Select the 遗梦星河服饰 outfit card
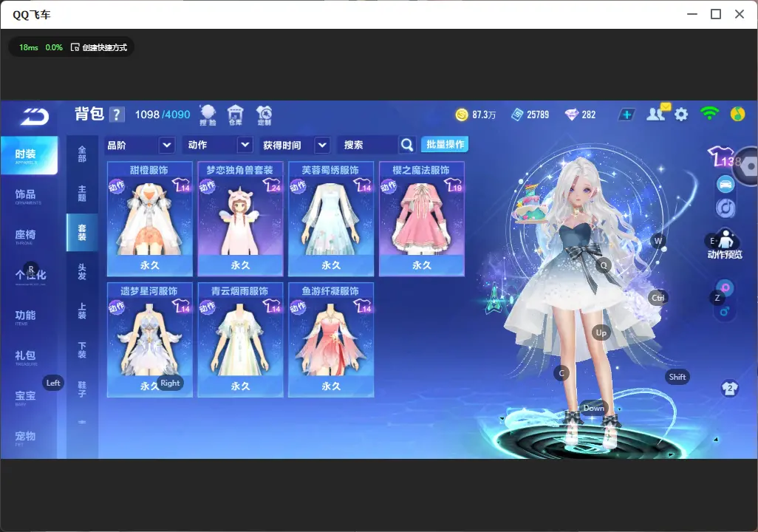The image size is (758, 532). pos(150,340)
